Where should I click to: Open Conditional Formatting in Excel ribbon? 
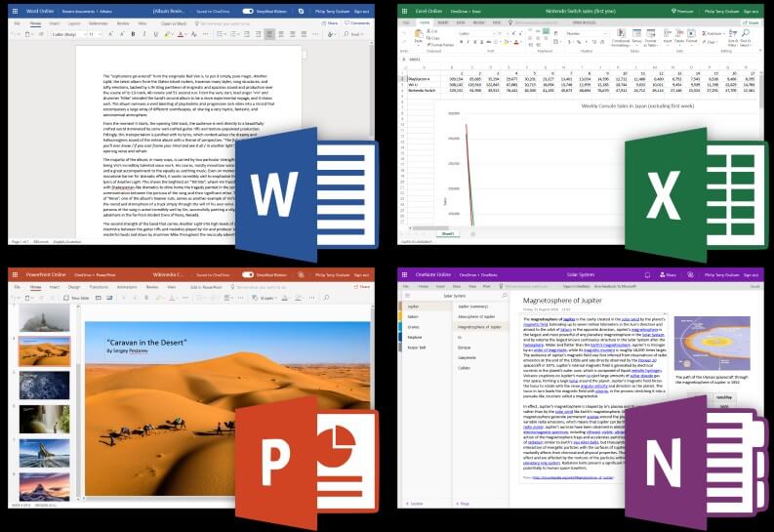point(621,37)
